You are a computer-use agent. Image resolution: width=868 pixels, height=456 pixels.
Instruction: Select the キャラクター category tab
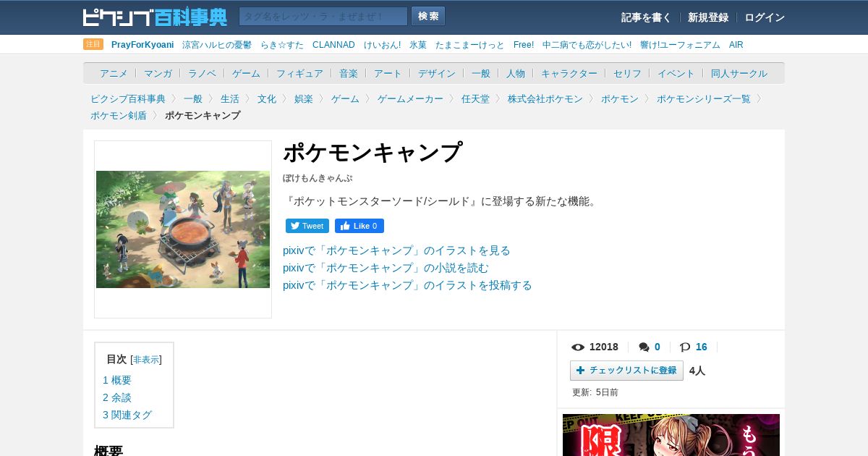[x=569, y=73]
